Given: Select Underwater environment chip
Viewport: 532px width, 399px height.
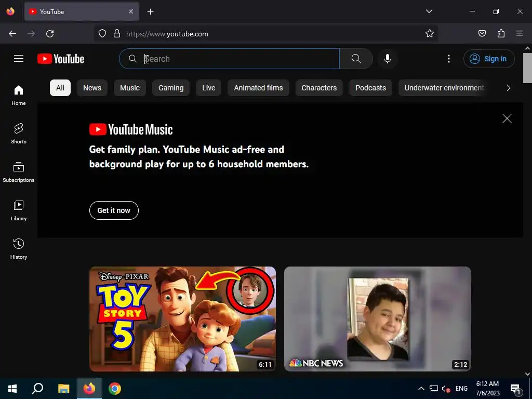Looking at the screenshot, I should pos(444,88).
